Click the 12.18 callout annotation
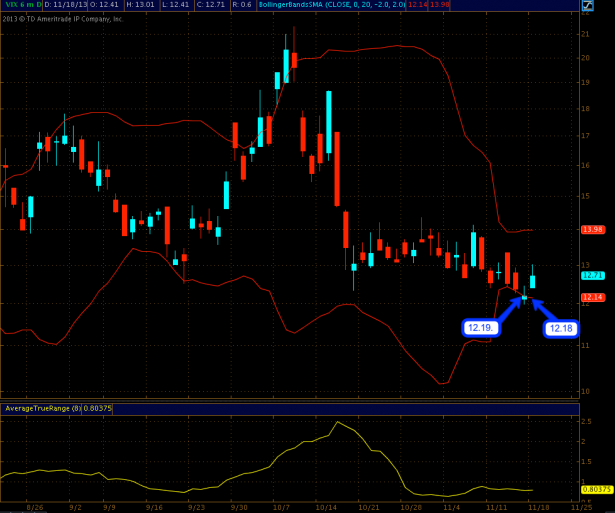 coord(561,328)
